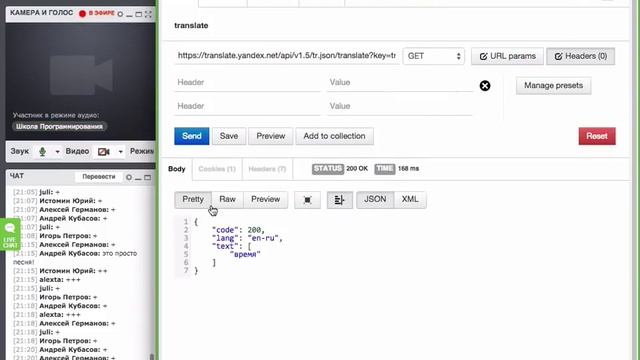Focus the first Header name field
The image size is (640, 360).
click(247, 82)
